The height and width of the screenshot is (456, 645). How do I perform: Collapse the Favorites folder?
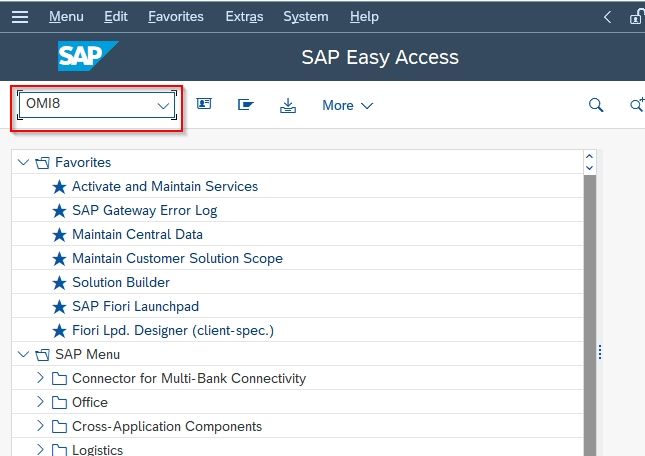click(23, 162)
